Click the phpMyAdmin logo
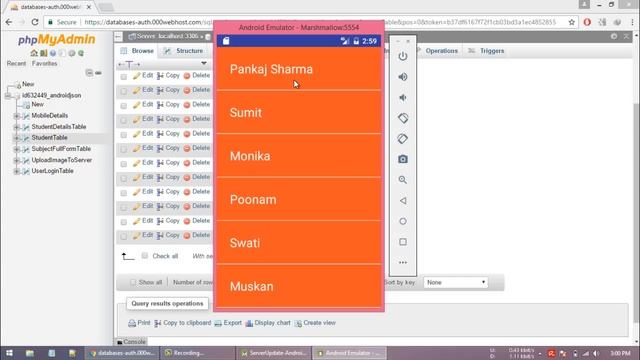The image size is (640, 360). click(x=56, y=40)
